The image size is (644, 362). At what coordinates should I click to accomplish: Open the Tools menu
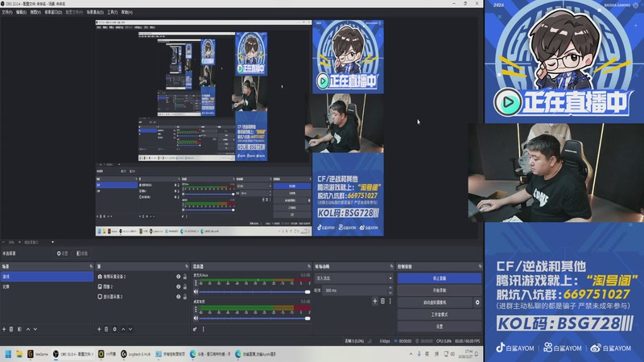[112, 12]
